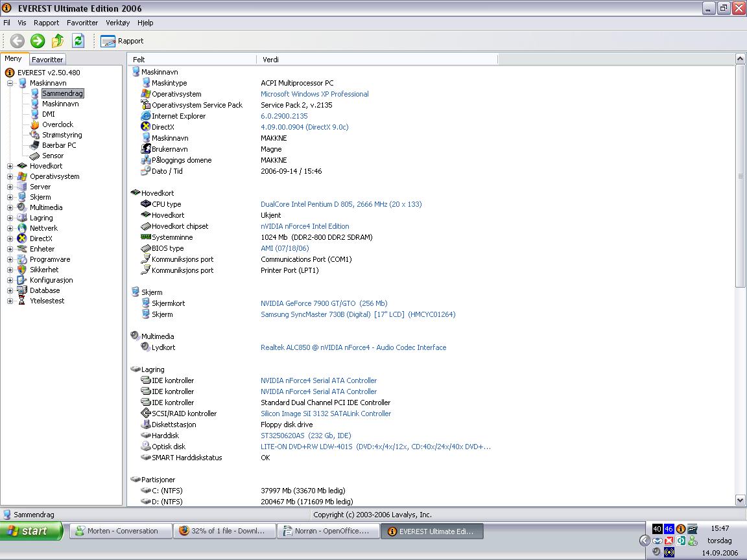Open Silicon Image SiI 3132 SATALink link
Image resolution: width=747 pixels, height=560 pixels.
pyautogui.click(x=326, y=414)
